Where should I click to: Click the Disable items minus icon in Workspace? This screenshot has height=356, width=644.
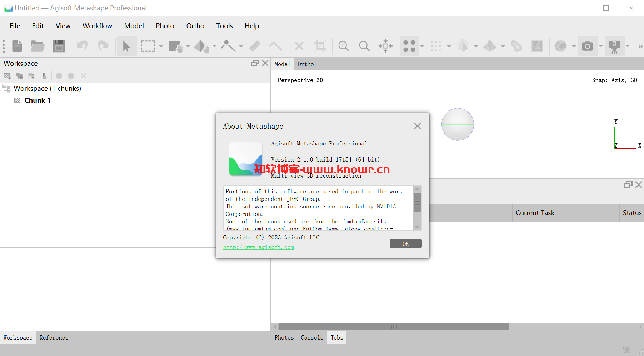point(71,76)
